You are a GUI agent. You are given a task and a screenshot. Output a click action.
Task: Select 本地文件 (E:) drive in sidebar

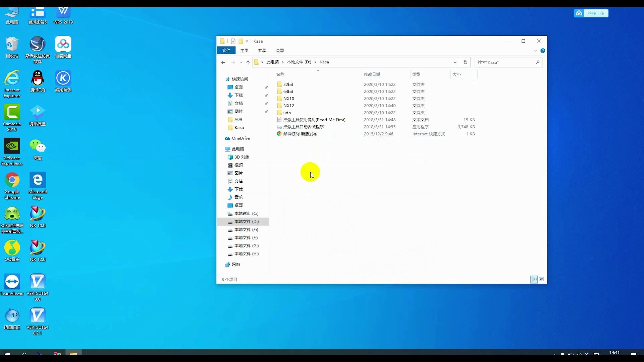point(246,230)
